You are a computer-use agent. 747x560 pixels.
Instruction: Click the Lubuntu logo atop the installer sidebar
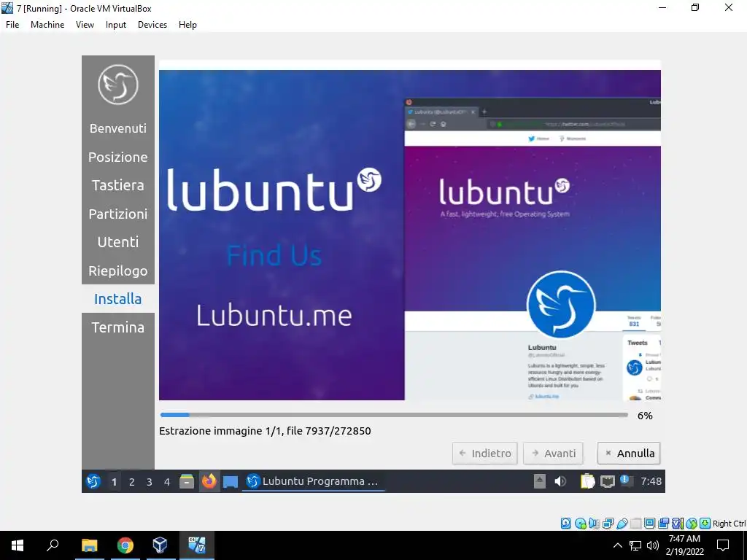[118, 85]
